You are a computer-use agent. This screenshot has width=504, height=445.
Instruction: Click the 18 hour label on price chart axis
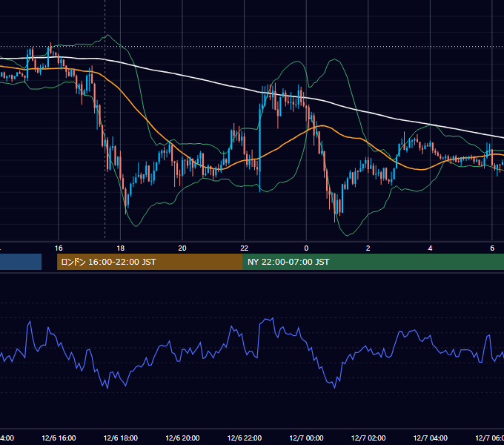[121, 248]
